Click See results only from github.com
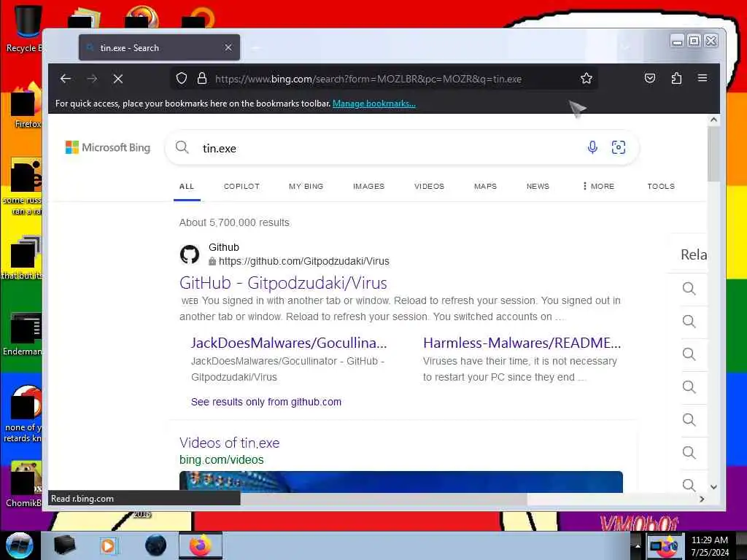The width and height of the screenshot is (747, 560). pyautogui.click(x=266, y=402)
